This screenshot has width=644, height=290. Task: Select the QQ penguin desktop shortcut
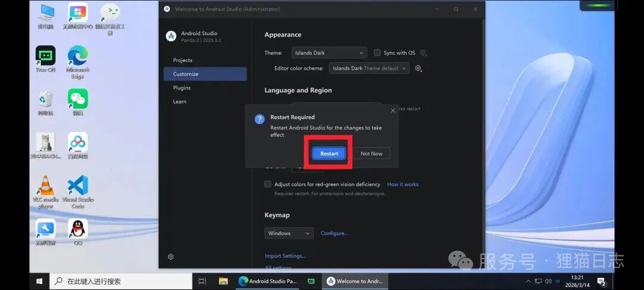(78, 232)
